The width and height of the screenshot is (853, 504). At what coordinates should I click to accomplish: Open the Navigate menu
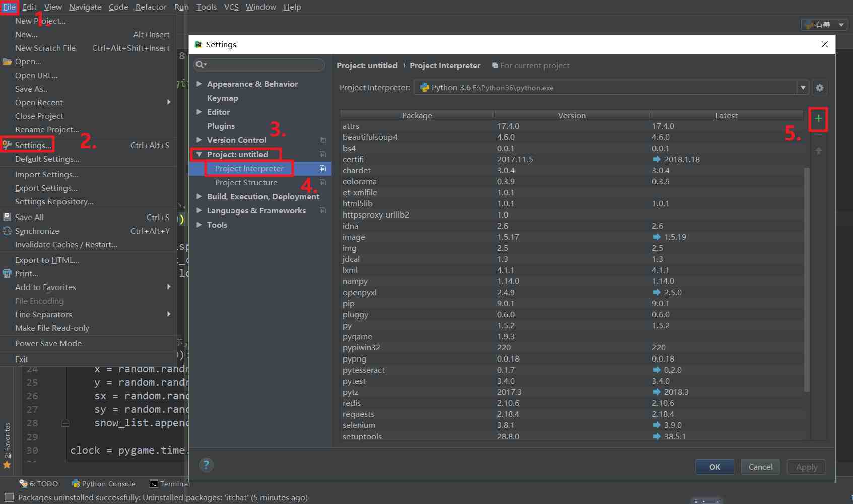click(x=85, y=7)
